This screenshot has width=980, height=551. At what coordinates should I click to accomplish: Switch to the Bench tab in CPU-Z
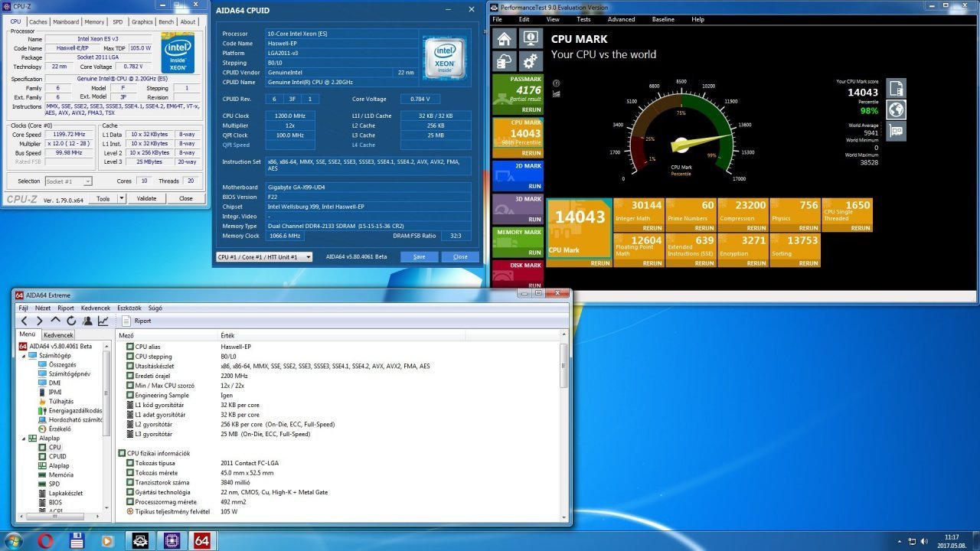[x=166, y=22]
